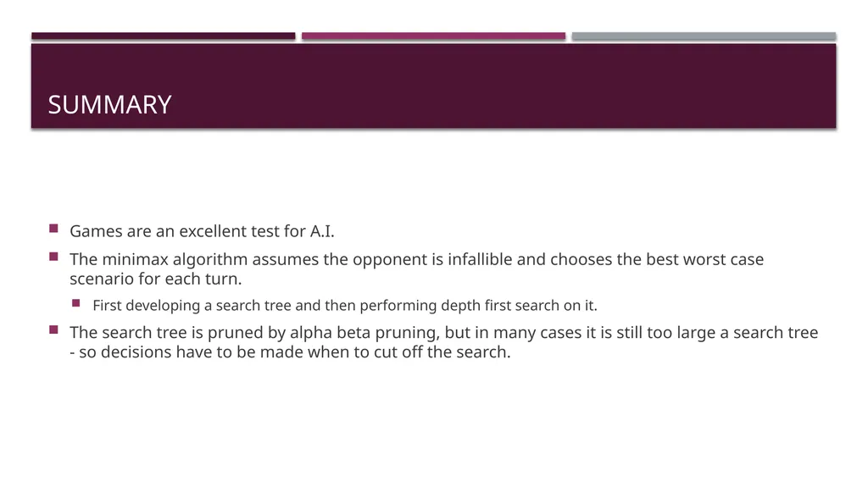This screenshot has height=487, width=868.
Task: Click the bullet square beside 'The minimax algorithm'
Action: point(53,257)
